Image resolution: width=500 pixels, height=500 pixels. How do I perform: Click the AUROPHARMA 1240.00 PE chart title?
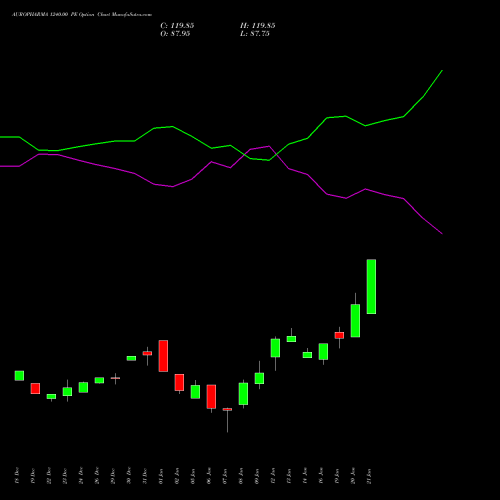(82, 15)
